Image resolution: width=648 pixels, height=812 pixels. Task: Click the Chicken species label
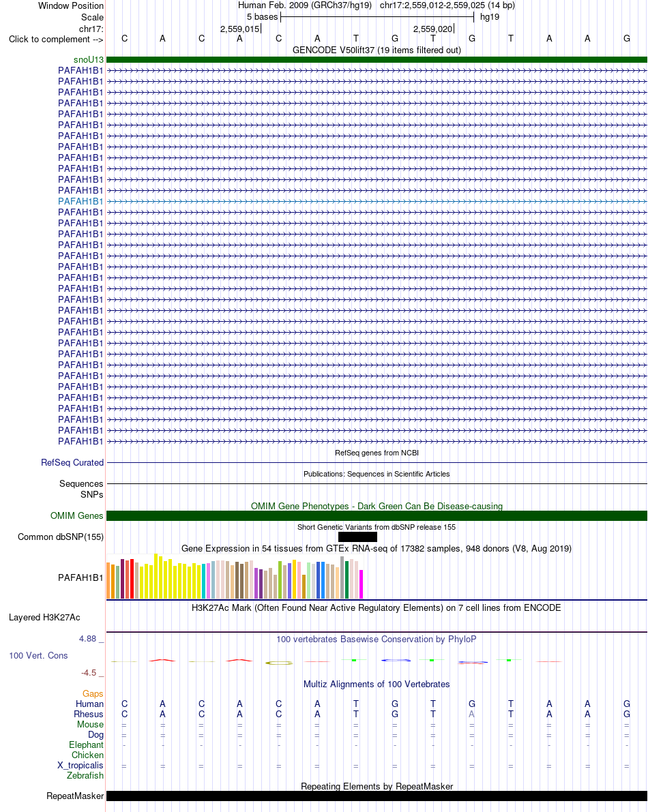(x=87, y=755)
